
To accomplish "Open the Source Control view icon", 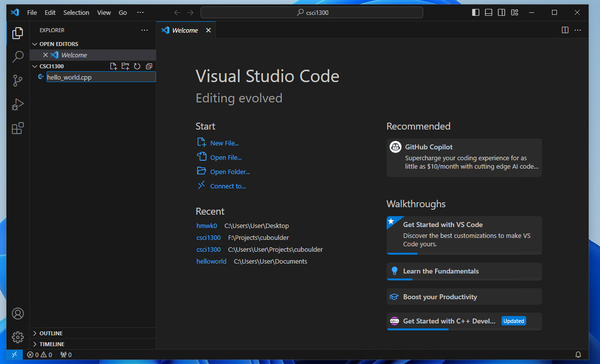I will [x=18, y=81].
